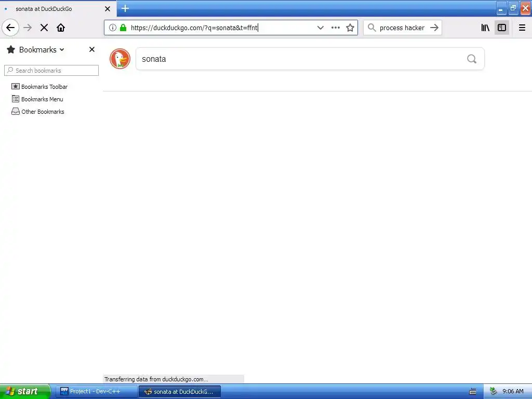Restore down the Firefox window
Image resolution: width=532 pixels, height=399 pixels.
tap(513, 8)
